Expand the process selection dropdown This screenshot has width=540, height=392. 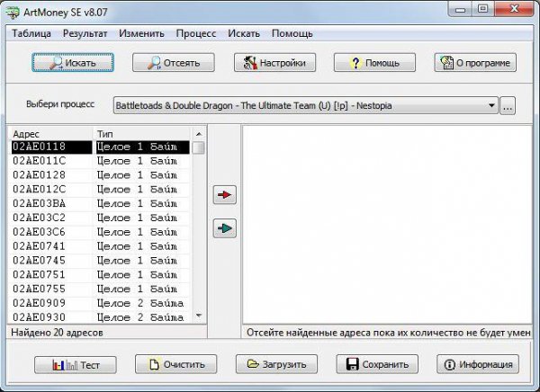(x=491, y=105)
